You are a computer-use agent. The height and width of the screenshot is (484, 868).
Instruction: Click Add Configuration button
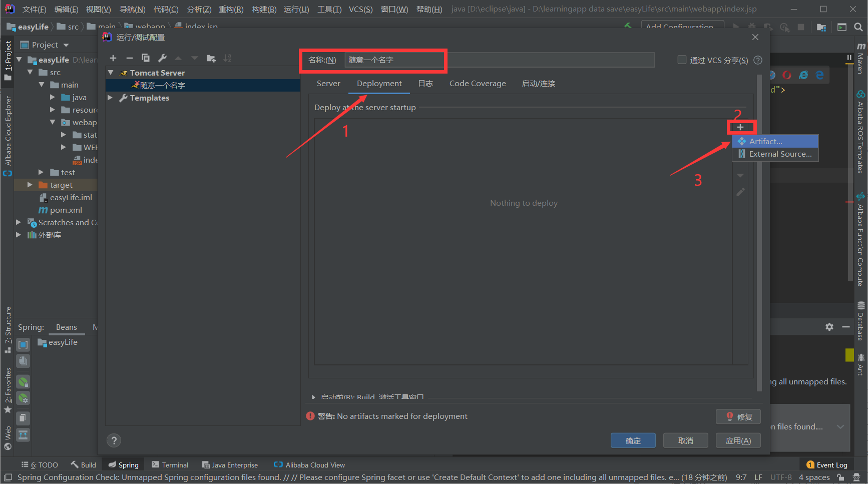coord(683,26)
